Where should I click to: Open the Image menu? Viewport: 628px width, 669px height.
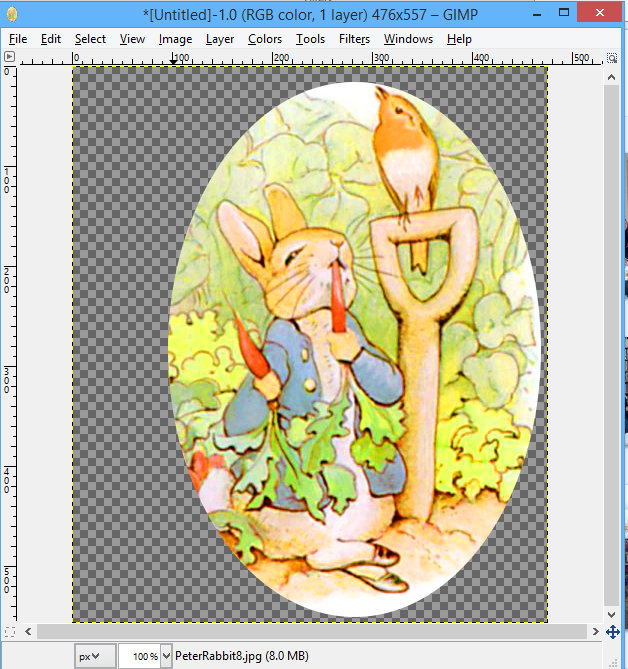coord(175,39)
